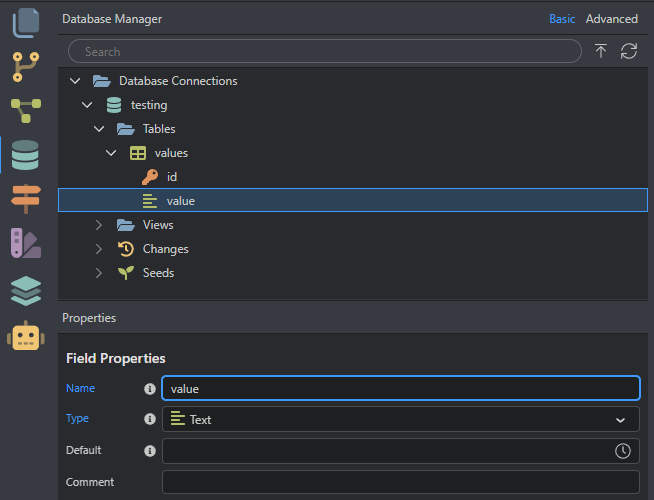
Task: Click the collapse-all arrow icon
Action: pyautogui.click(x=600, y=51)
